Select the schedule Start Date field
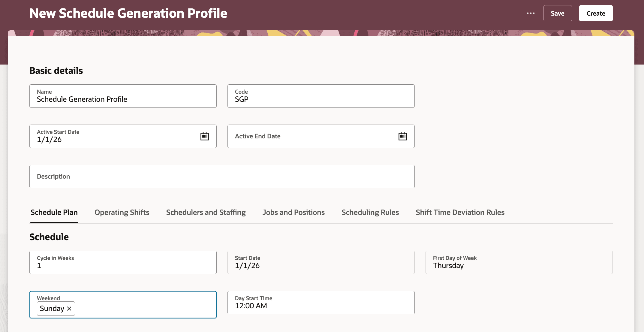Image resolution: width=644 pixels, height=332 pixels. [321, 262]
